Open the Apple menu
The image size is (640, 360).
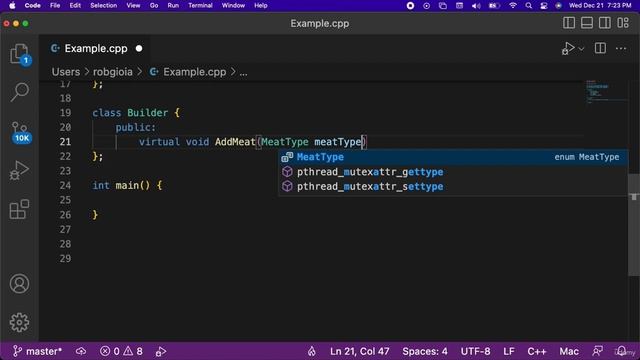point(12,5)
